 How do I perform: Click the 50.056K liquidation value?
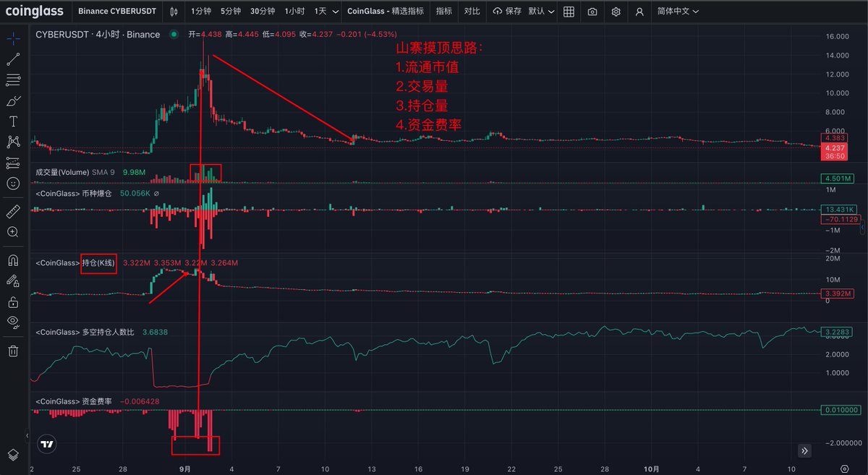[135, 194]
